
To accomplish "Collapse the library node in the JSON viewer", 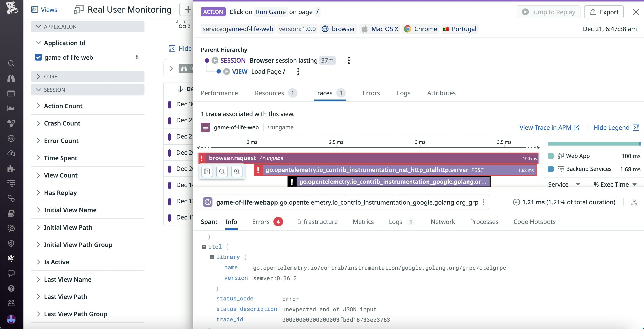I will pyautogui.click(x=212, y=257).
